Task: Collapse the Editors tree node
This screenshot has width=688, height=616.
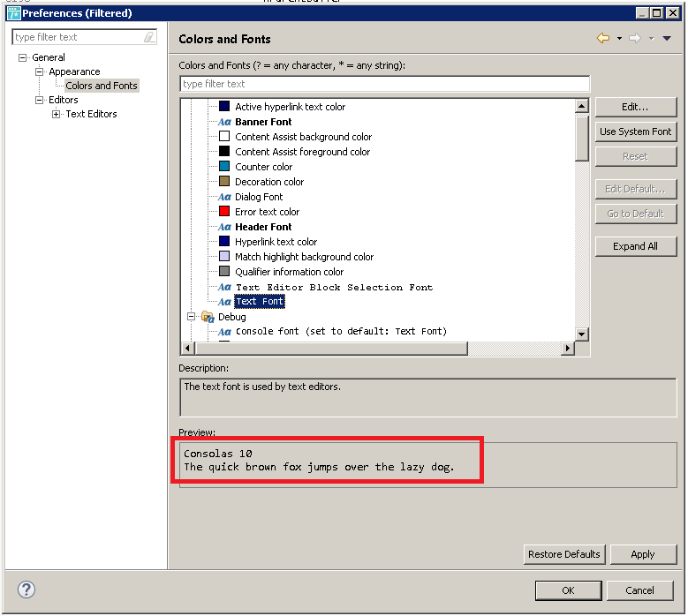Action: click(39, 100)
